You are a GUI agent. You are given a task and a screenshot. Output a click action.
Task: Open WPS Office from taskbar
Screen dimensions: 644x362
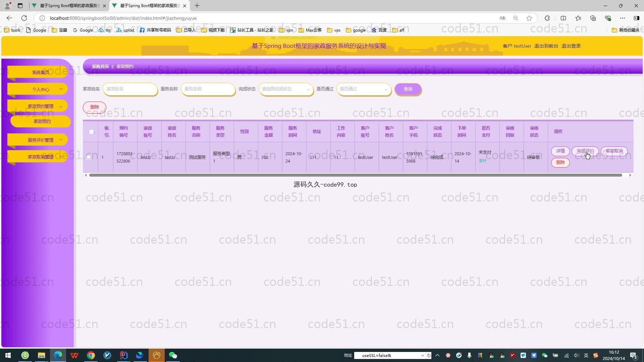(x=74, y=355)
